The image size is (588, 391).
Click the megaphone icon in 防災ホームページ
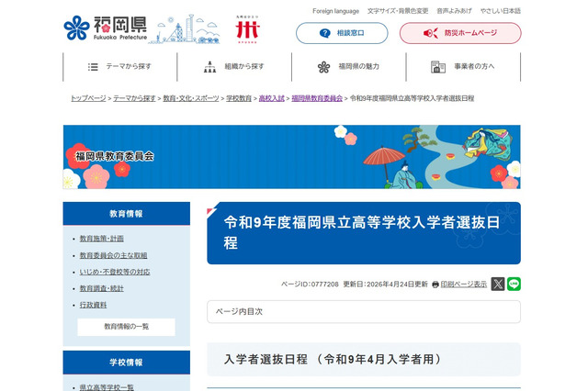[x=431, y=33]
